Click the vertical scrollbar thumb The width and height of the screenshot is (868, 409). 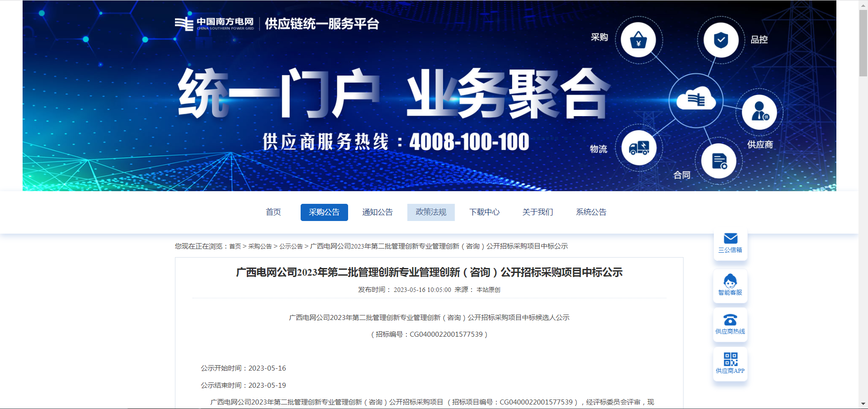pyautogui.click(x=863, y=43)
